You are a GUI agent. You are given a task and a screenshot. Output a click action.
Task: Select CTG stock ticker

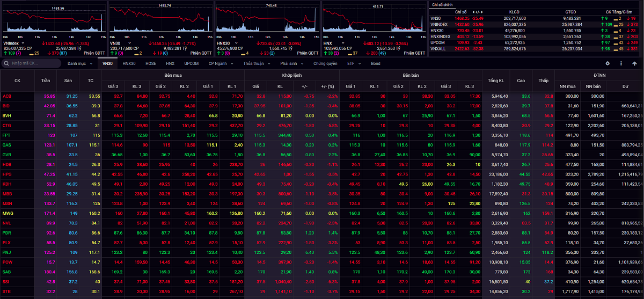pyautogui.click(x=7, y=125)
